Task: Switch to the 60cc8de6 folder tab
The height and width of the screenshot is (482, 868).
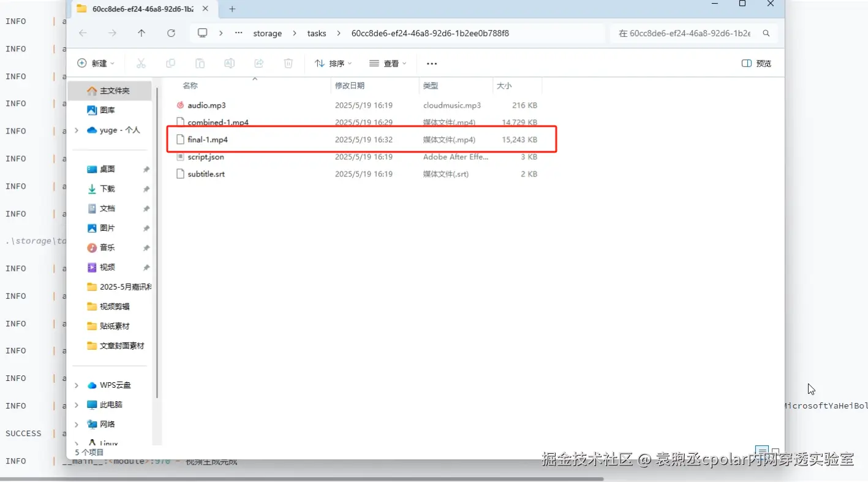Action: click(143, 9)
